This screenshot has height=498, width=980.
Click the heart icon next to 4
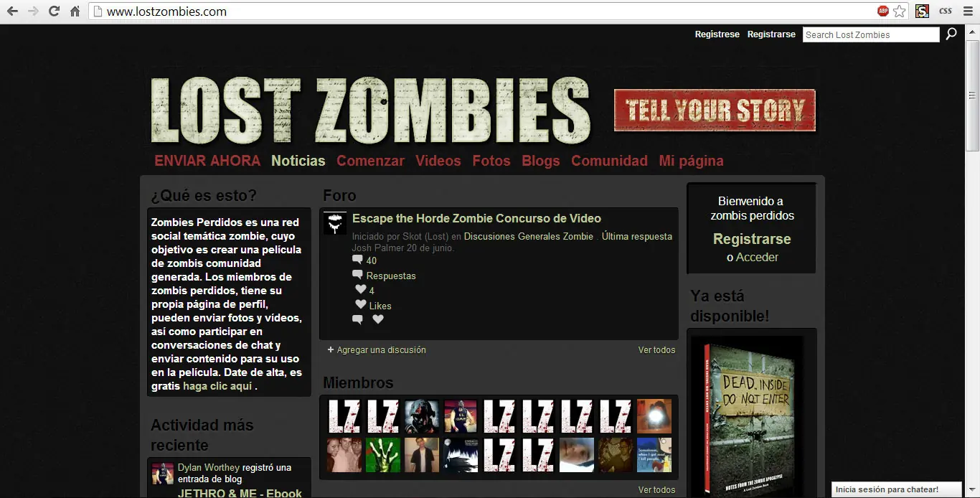coord(361,290)
